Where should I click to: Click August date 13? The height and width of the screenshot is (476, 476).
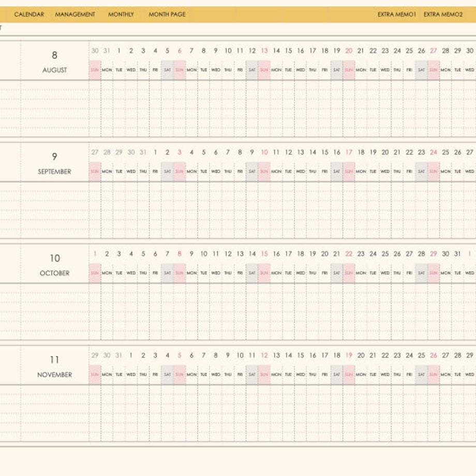point(264,51)
